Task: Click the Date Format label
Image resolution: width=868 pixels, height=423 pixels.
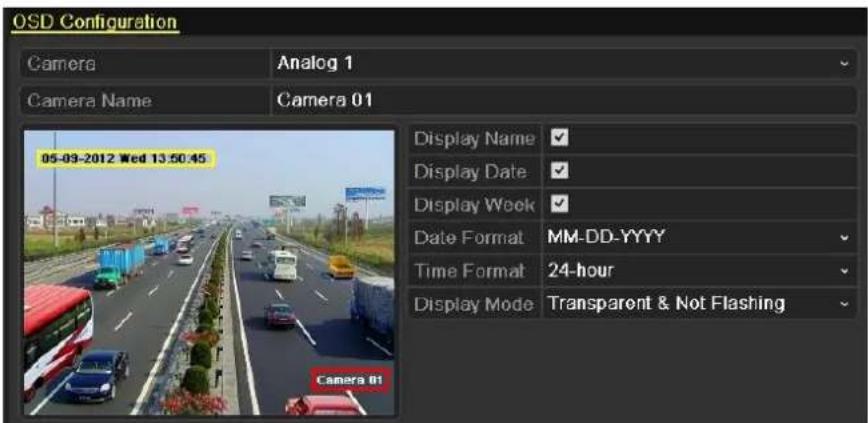Action: coord(469,238)
